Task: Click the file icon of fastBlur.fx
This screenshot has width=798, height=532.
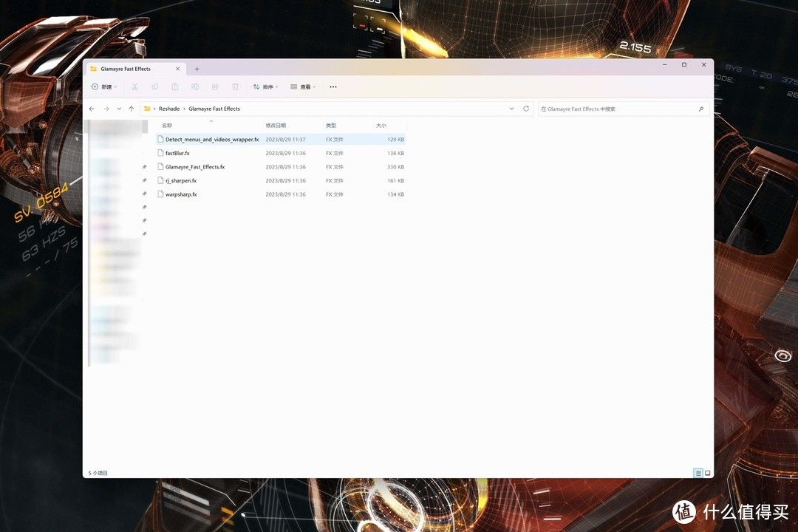Action: click(160, 153)
